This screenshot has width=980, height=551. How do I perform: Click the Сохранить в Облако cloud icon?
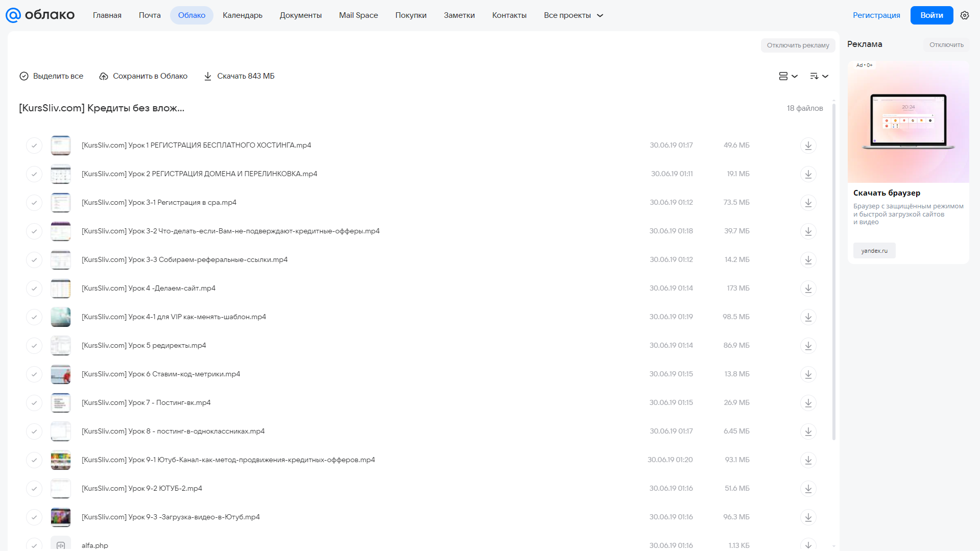tap(104, 76)
